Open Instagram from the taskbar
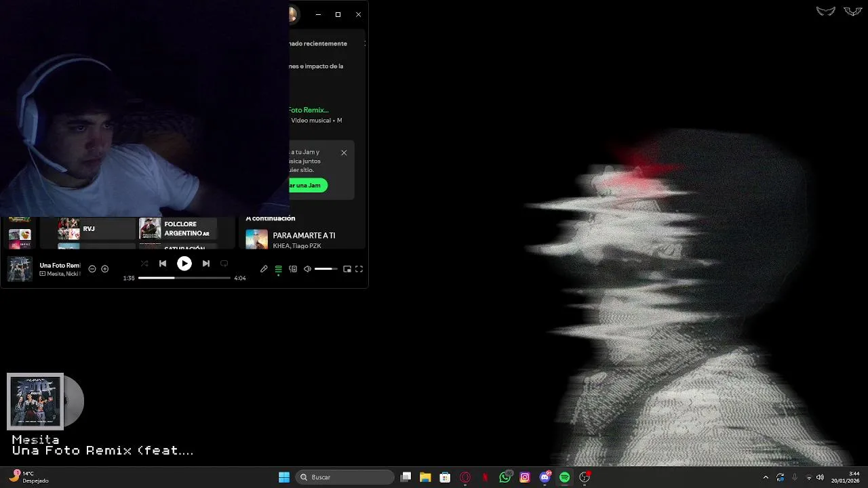The width and height of the screenshot is (868, 488). click(x=525, y=477)
